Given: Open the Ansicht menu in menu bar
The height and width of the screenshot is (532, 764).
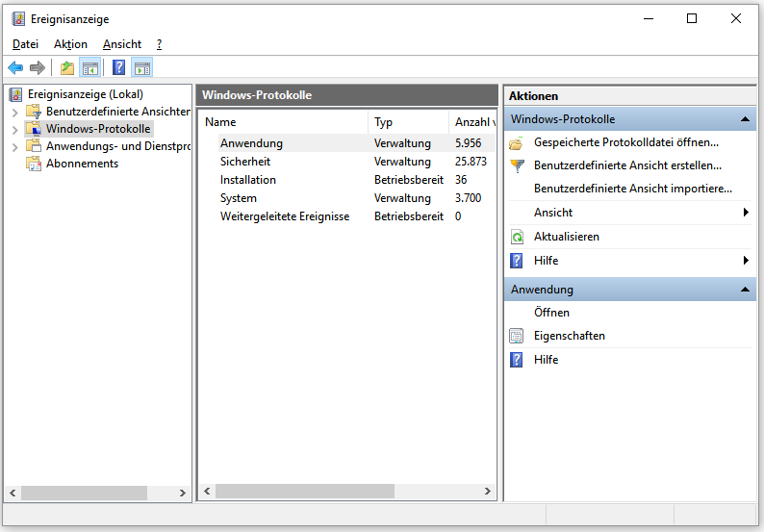Looking at the screenshot, I should (122, 44).
